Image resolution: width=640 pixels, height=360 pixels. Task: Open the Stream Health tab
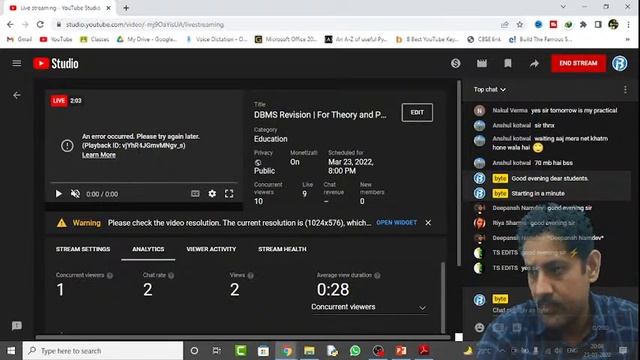coord(282,249)
